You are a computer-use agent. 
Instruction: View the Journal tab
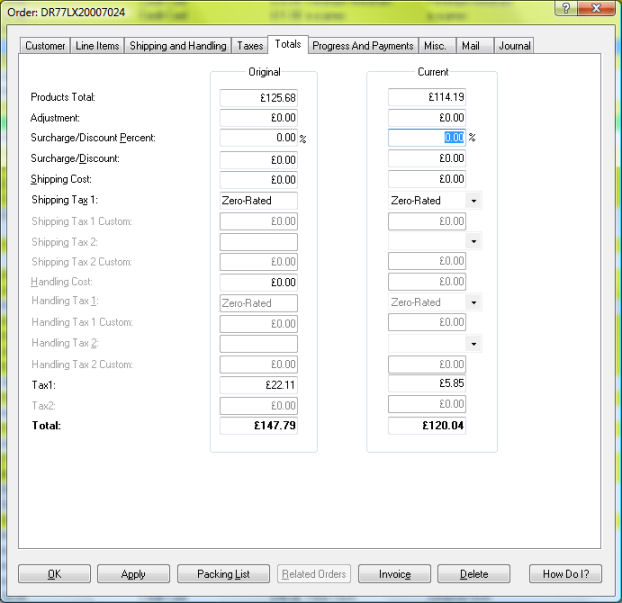(x=514, y=46)
